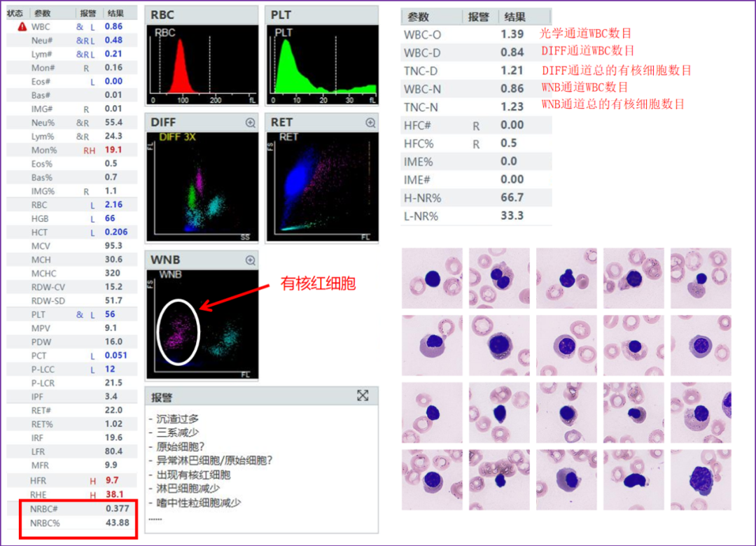Open zoom view of the DIFF scattergram
This screenshot has height=546, width=756.
click(250, 122)
